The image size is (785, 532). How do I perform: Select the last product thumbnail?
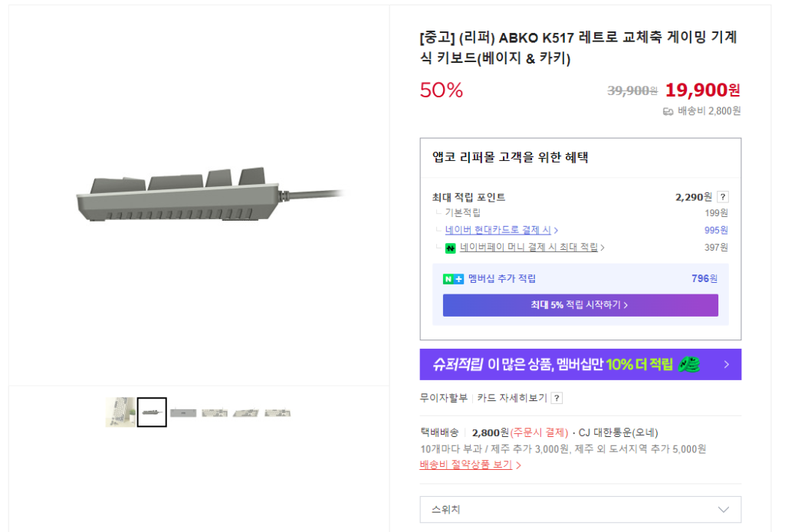[x=278, y=412]
